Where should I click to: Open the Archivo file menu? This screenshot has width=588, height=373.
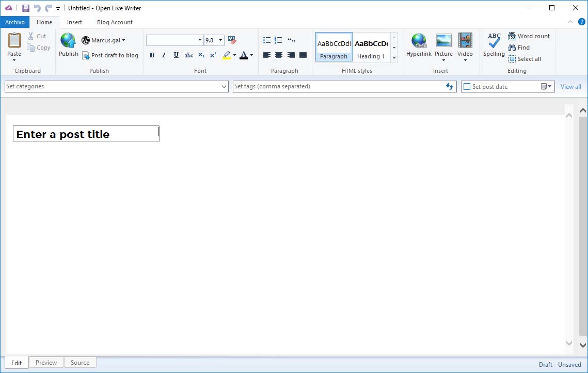(x=15, y=22)
